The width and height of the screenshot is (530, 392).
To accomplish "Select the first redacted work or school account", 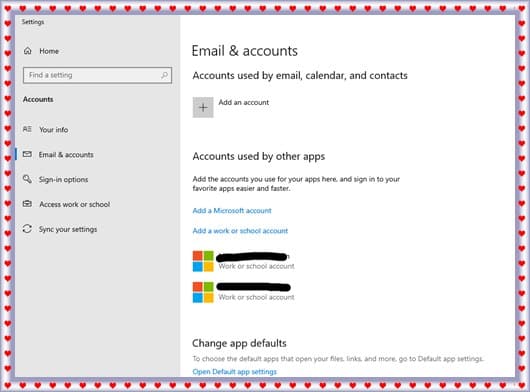I will tap(243, 261).
